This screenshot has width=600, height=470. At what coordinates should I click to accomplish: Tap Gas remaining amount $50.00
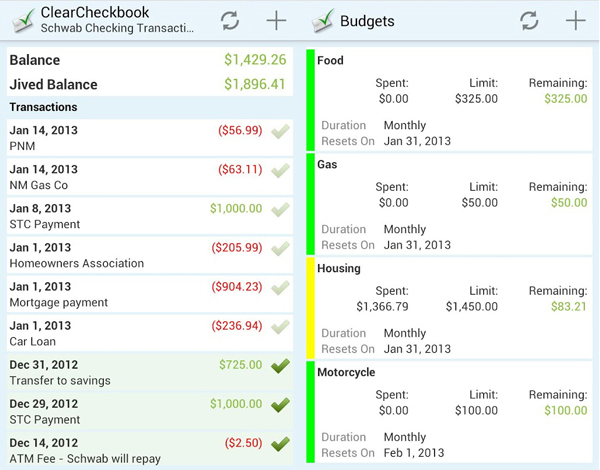tap(569, 202)
